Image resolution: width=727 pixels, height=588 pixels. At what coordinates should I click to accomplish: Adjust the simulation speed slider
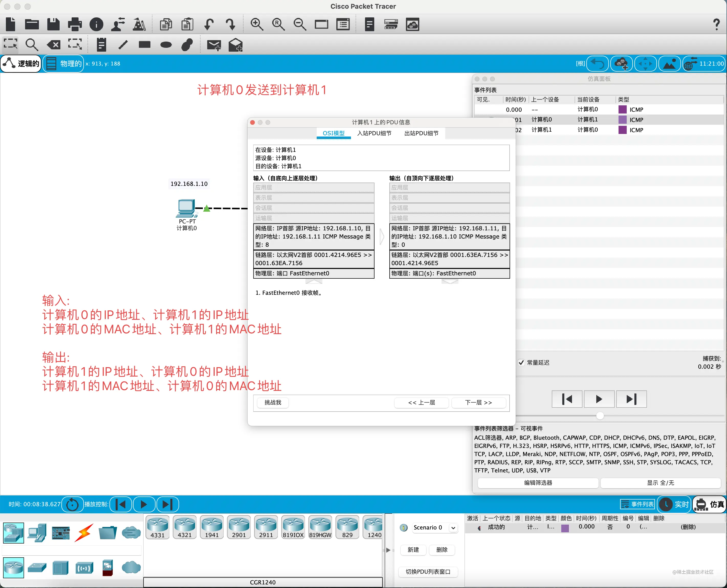[x=600, y=416]
